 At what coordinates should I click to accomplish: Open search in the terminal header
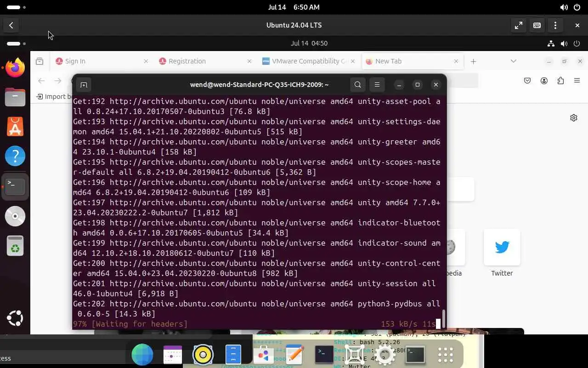tap(358, 85)
